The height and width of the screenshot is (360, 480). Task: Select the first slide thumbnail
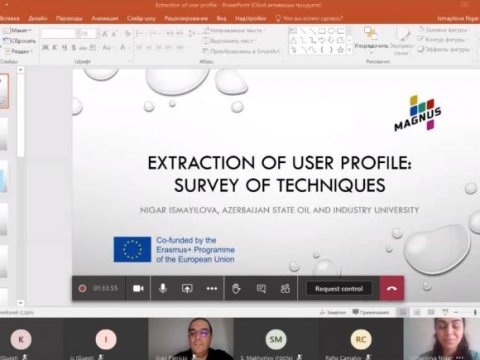pos(4,91)
